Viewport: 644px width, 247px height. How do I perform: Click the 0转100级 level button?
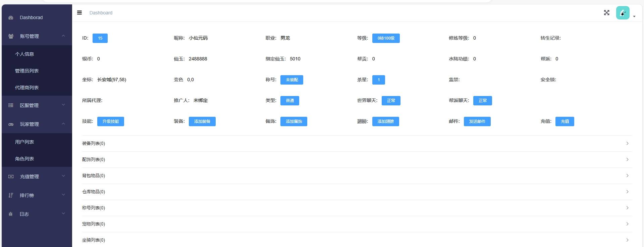[386, 38]
